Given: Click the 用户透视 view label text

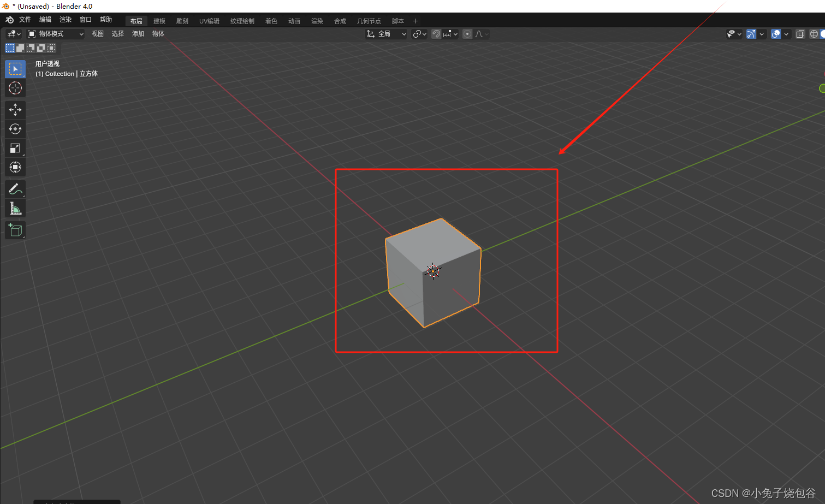Looking at the screenshot, I should pyautogui.click(x=48, y=64).
